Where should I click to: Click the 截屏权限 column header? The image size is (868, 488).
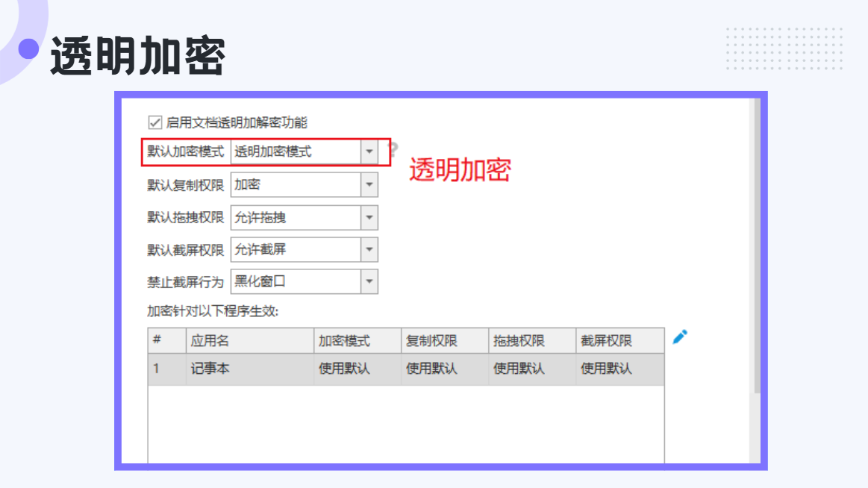pyautogui.click(x=620, y=341)
